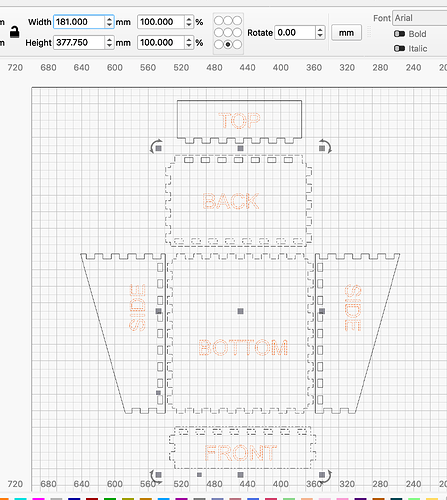Image resolution: width=447 pixels, height=500 pixels.
Task: Enable the Bold font toggle
Action: [x=399, y=34]
